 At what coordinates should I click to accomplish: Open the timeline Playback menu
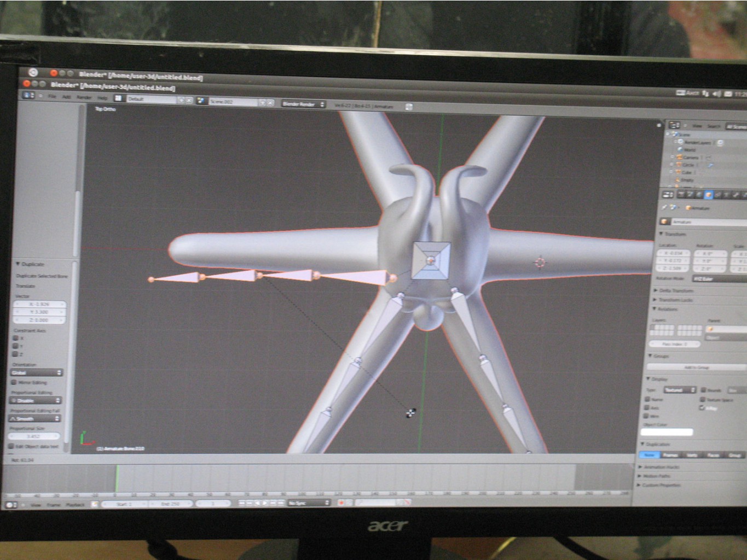coord(75,505)
